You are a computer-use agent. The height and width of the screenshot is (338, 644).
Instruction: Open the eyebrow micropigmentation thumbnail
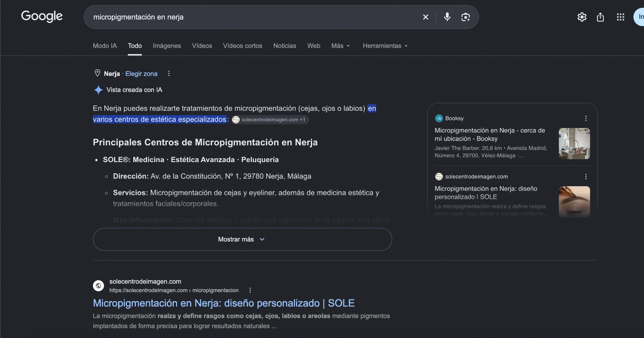[x=574, y=202]
